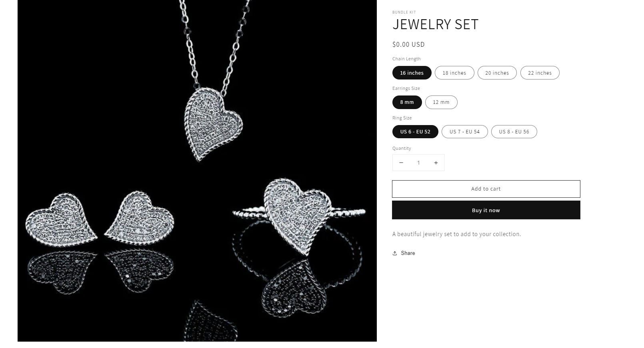Screen dimensions: 644x348
Task: Choose 12 mm earrings size
Action: (x=441, y=102)
